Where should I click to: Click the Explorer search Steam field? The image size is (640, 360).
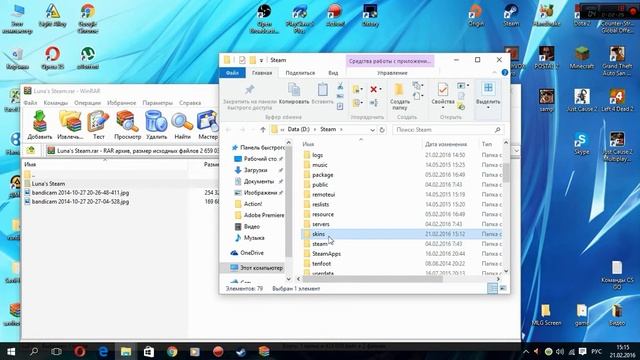(448, 129)
